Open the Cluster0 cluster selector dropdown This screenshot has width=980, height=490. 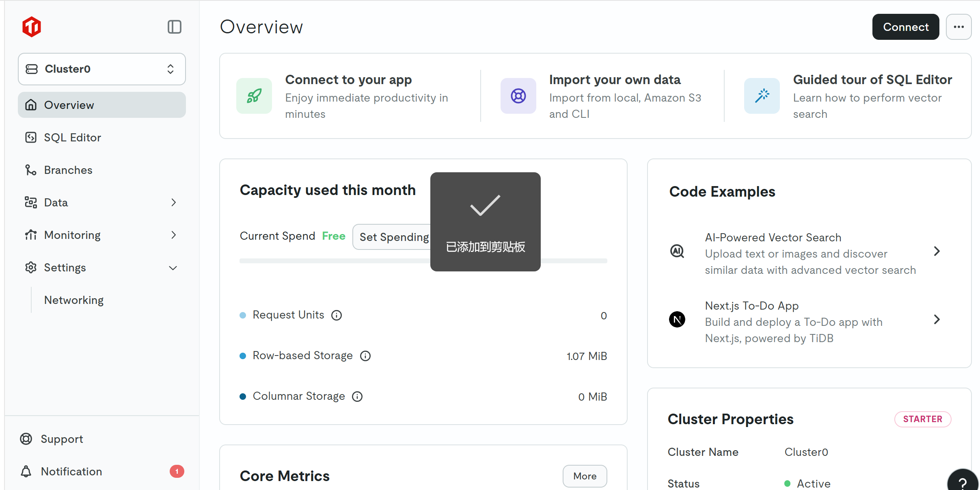click(101, 69)
